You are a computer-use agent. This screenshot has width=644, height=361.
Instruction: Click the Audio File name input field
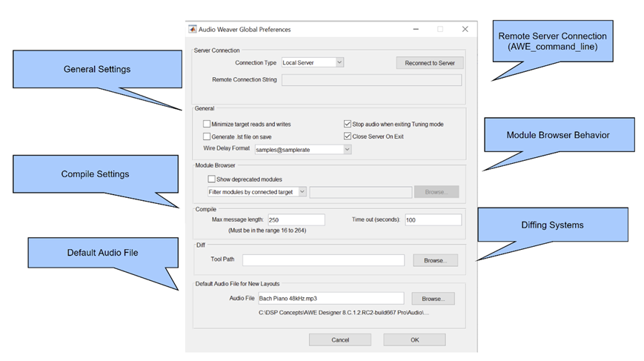point(331,299)
